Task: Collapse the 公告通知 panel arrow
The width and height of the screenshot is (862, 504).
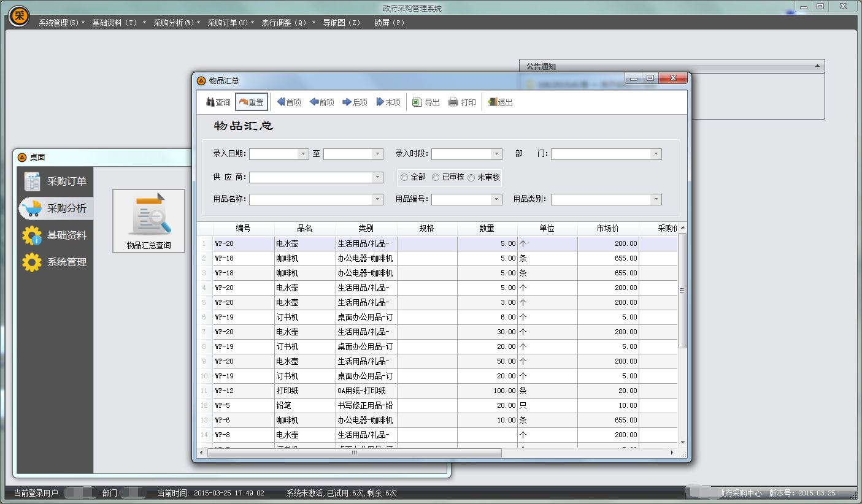Action: coord(817,66)
